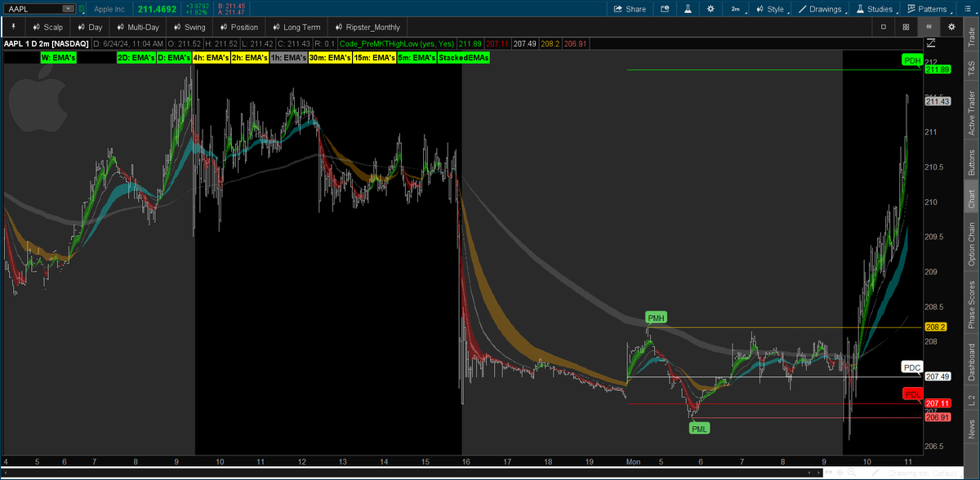The height and width of the screenshot is (480, 980).
Task: Open the Active Trader side tab
Action: click(x=971, y=112)
